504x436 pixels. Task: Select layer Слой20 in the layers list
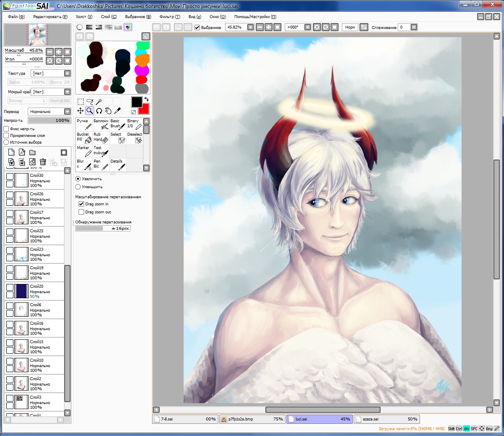[40, 291]
